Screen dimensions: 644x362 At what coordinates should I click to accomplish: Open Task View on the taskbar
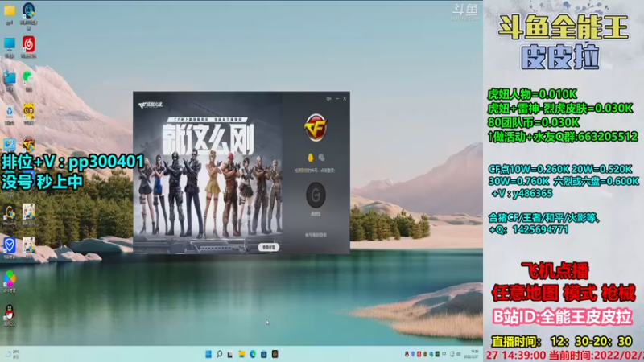click(230, 354)
